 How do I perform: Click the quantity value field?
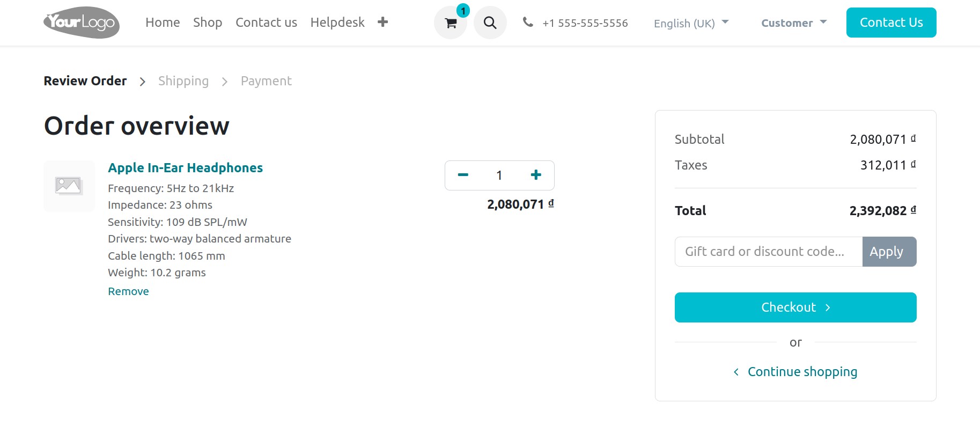[x=499, y=175]
